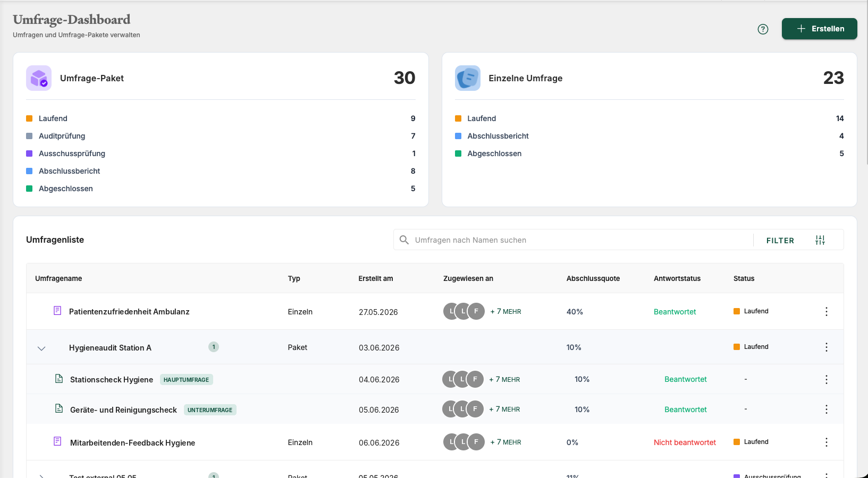868x478 pixels.
Task: Click blue Abschlussbericht swatch in Umfrage-Paket card
Action: coord(29,171)
